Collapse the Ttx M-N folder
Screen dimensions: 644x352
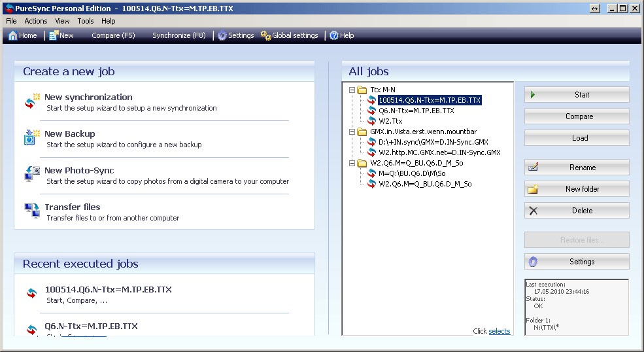(352, 90)
